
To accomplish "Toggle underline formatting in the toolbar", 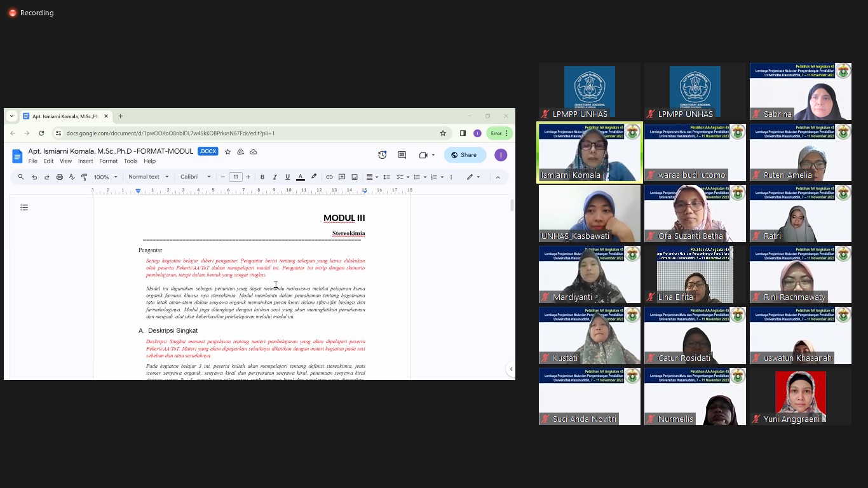I will 287,177.
